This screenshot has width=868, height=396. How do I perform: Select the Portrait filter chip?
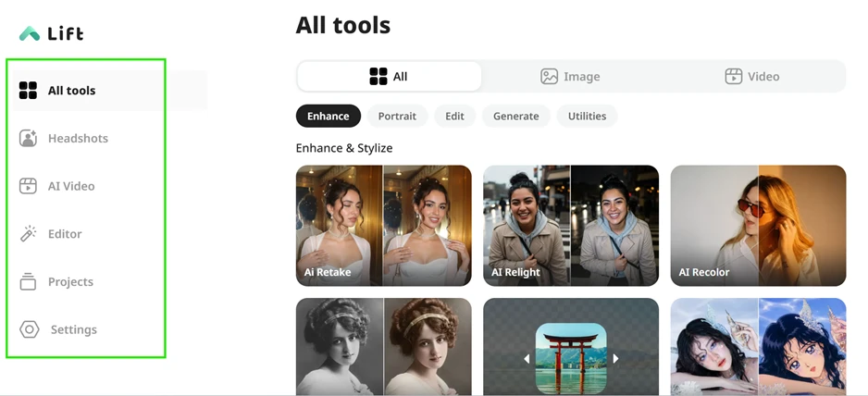pyautogui.click(x=397, y=116)
